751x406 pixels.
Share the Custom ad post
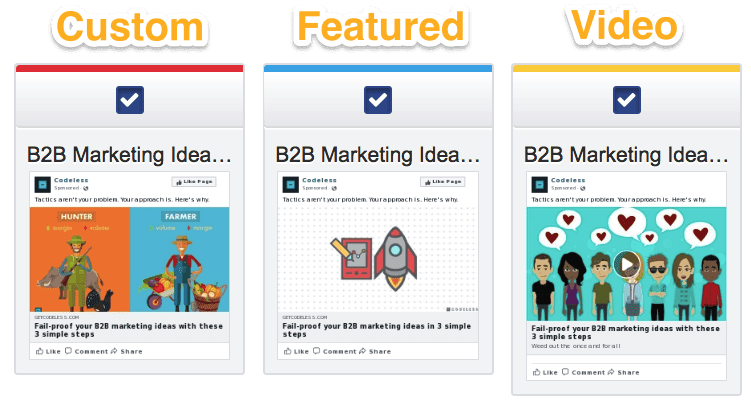point(127,351)
